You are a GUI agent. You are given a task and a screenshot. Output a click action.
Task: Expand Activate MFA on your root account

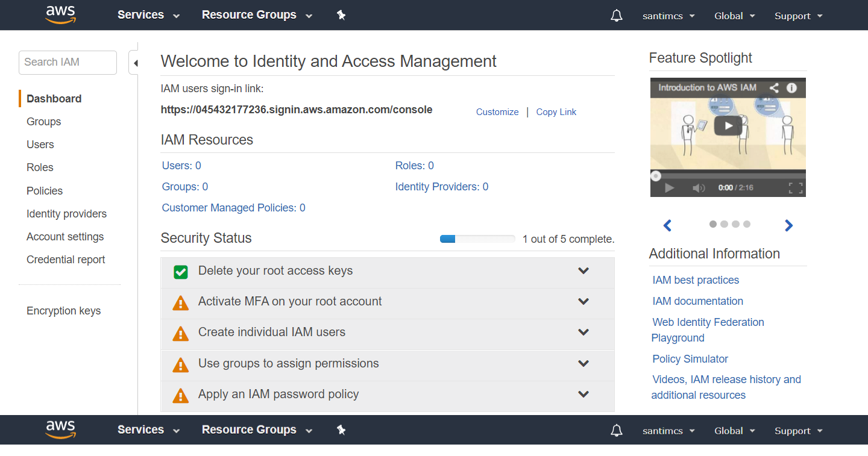pyautogui.click(x=583, y=301)
